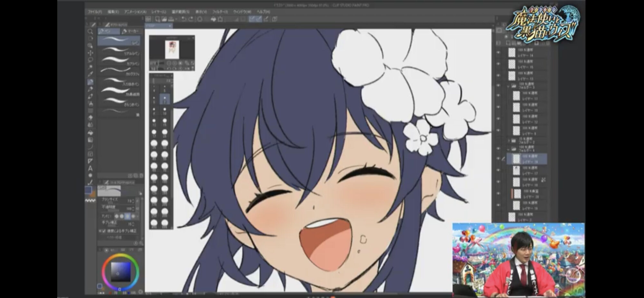This screenshot has height=298, width=644.
Task: Select the Eyedropper tool
Action: (x=90, y=74)
